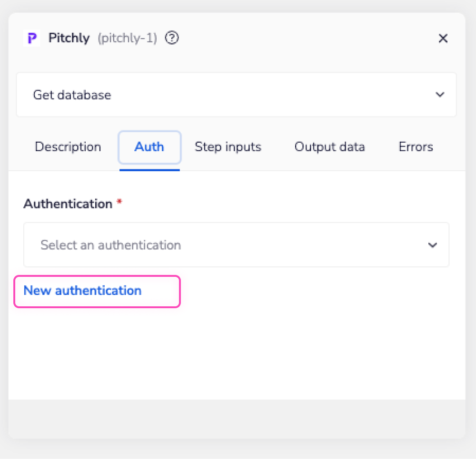Check the Errors tab

[x=416, y=147]
